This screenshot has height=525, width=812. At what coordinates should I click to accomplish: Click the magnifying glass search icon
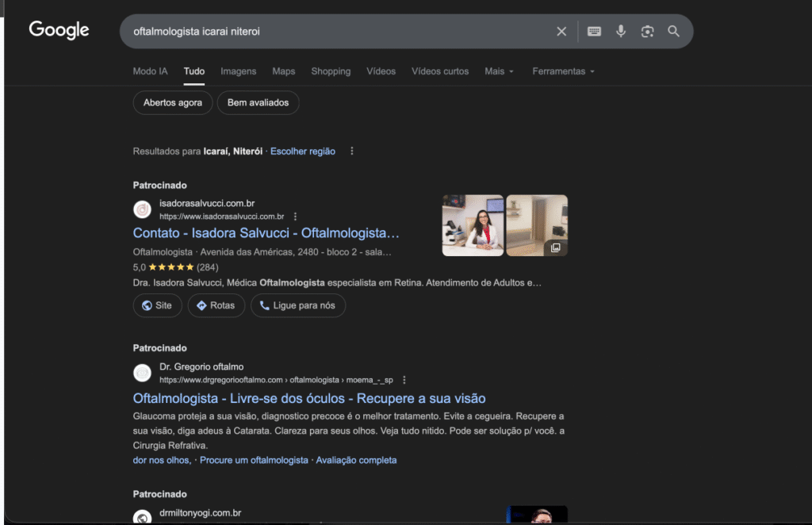[673, 31]
